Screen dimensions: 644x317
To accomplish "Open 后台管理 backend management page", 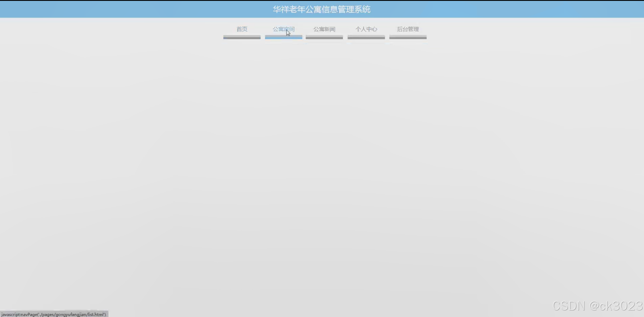I will pos(408,29).
